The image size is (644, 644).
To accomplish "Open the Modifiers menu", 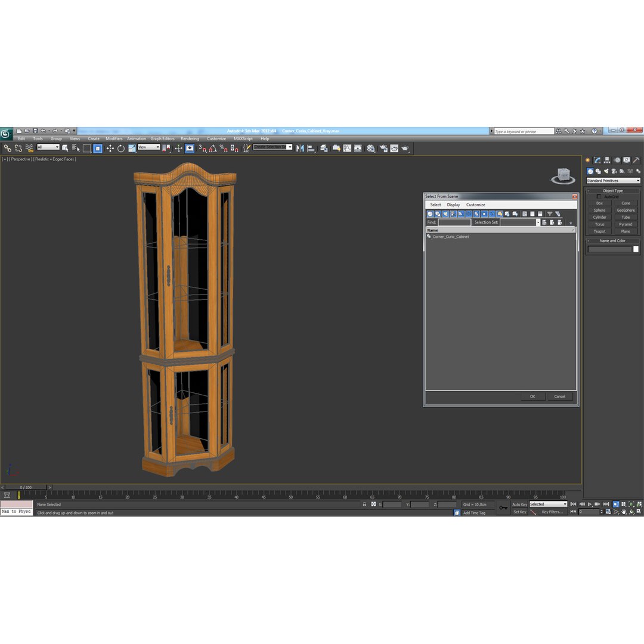I will (114, 139).
